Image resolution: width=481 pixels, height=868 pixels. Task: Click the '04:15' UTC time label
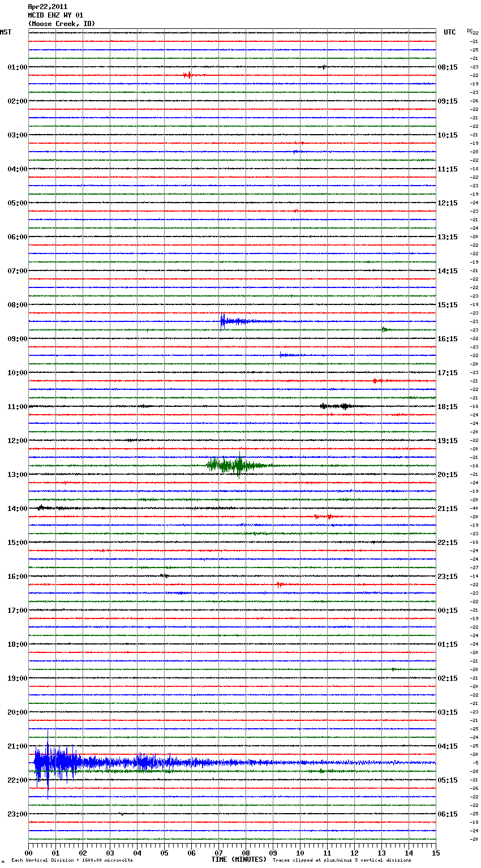[x=448, y=746]
